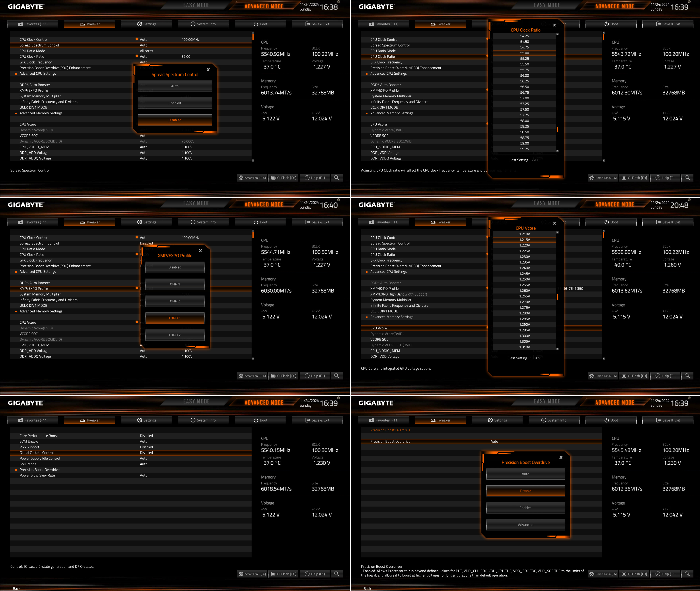700x591 pixels.
Task: Close the CPU Vcore popup
Action: [x=554, y=223]
